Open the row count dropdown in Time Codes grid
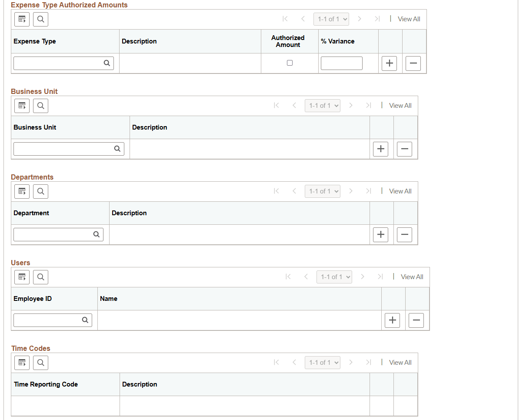This screenshot has width=523, height=420. point(322,362)
